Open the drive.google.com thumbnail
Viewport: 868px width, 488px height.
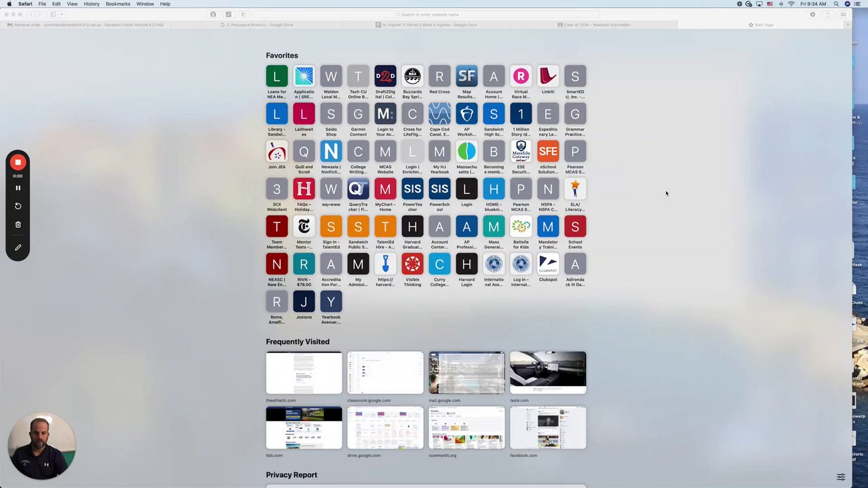pyautogui.click(x=385, y=428)
